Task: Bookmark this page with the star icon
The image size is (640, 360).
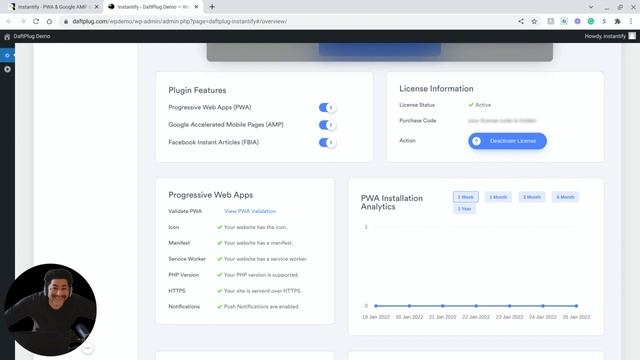Action: [x=534, y=21]
